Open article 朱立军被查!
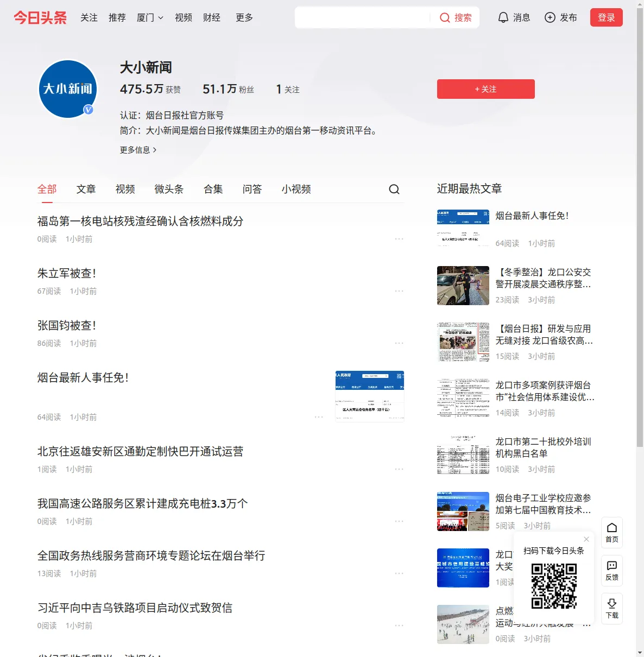644x657 pixels. 67,274
